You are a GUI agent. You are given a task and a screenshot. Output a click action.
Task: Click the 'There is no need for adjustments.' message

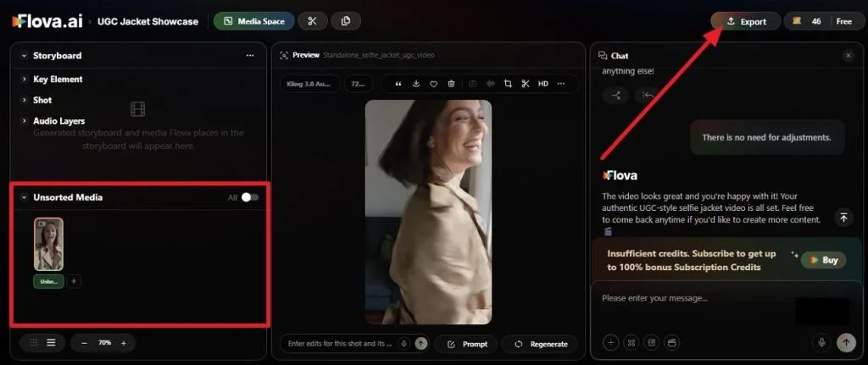point(766,137)
